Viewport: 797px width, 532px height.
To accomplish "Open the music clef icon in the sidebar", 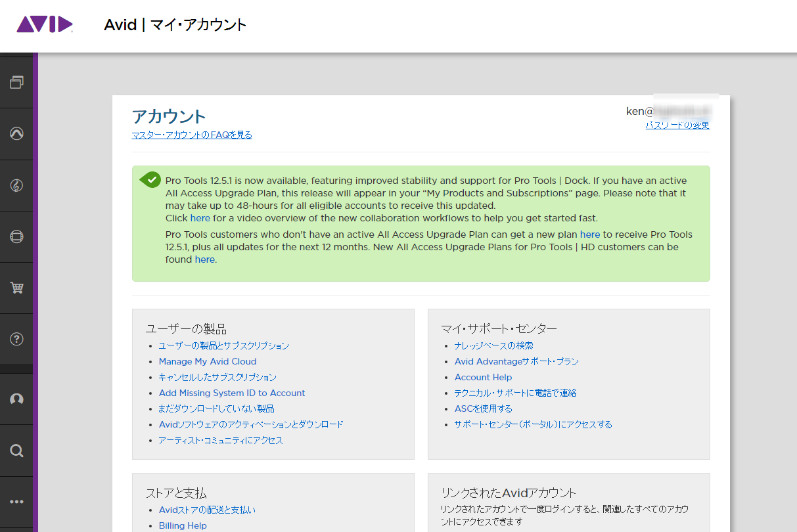I will pyautogui.click(x=17, y=185).
